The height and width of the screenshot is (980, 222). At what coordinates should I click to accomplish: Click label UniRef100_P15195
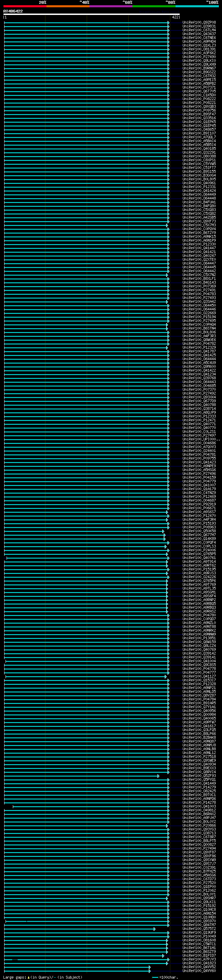[x=199, y=569]
